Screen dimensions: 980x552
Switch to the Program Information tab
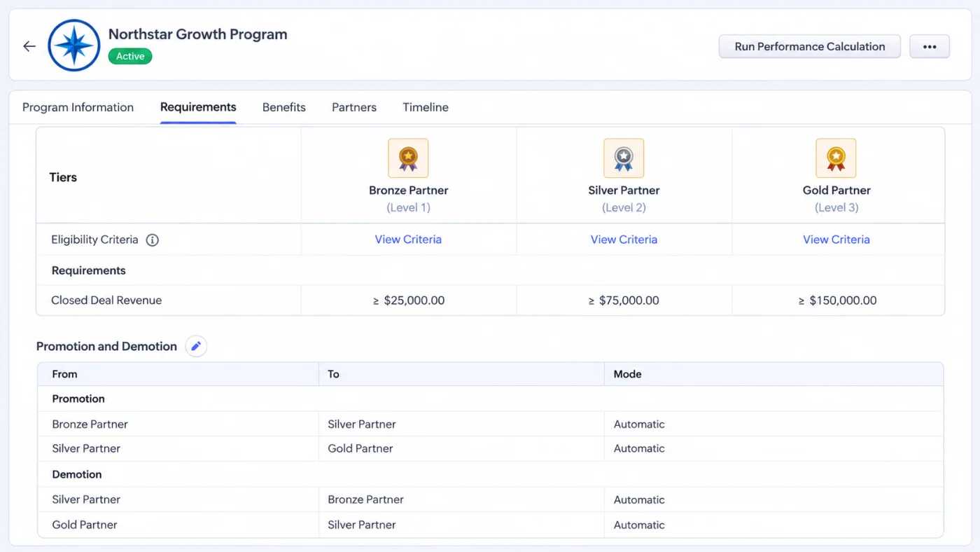pos(78,107)
